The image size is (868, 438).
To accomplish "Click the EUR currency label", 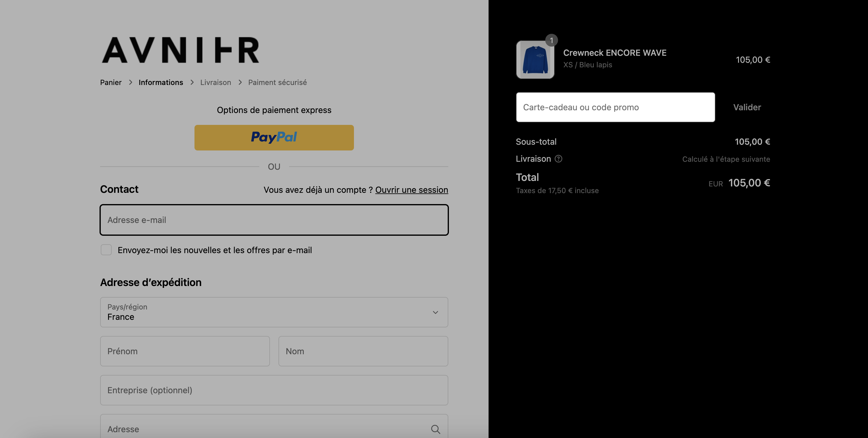I will click(715, 184).
